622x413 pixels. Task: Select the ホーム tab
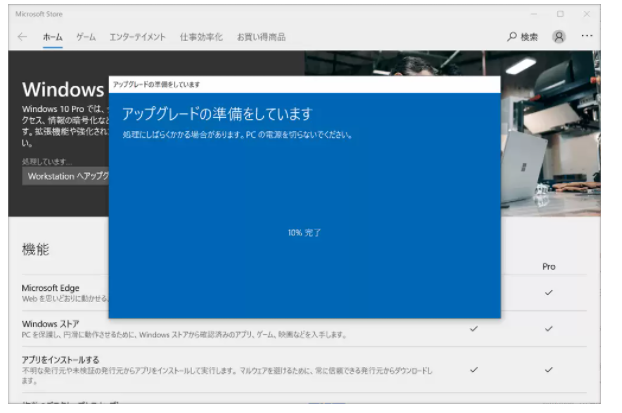[x=52, y=37]
